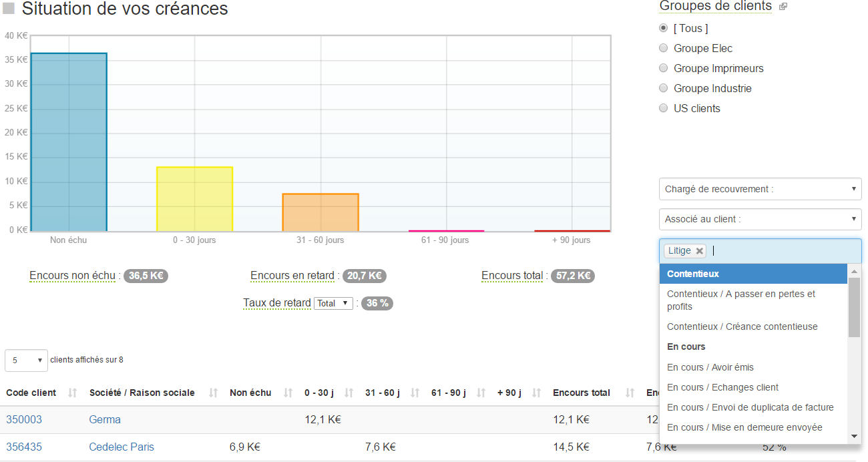Sort table by Code client column arrows
Screen dimensions: 868x462
tap(73, 393)
